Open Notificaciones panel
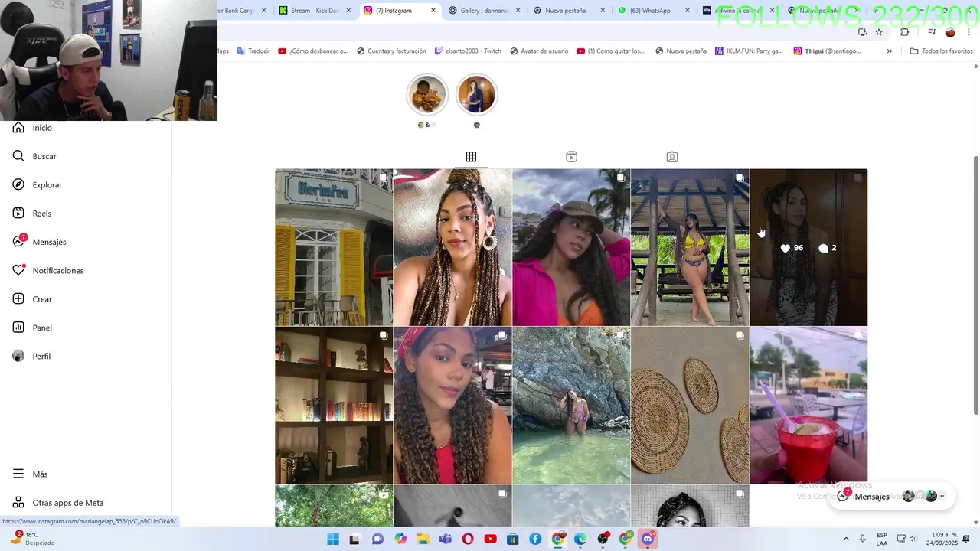The height and width of the screenshot is (551, 980). (x=47, y=270)
